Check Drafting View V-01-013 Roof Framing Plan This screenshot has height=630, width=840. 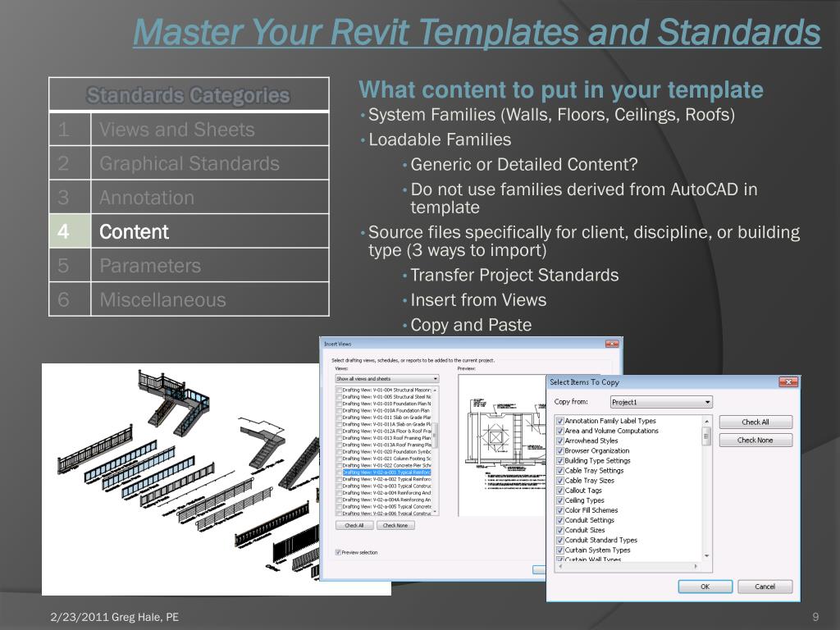point(339,438)
